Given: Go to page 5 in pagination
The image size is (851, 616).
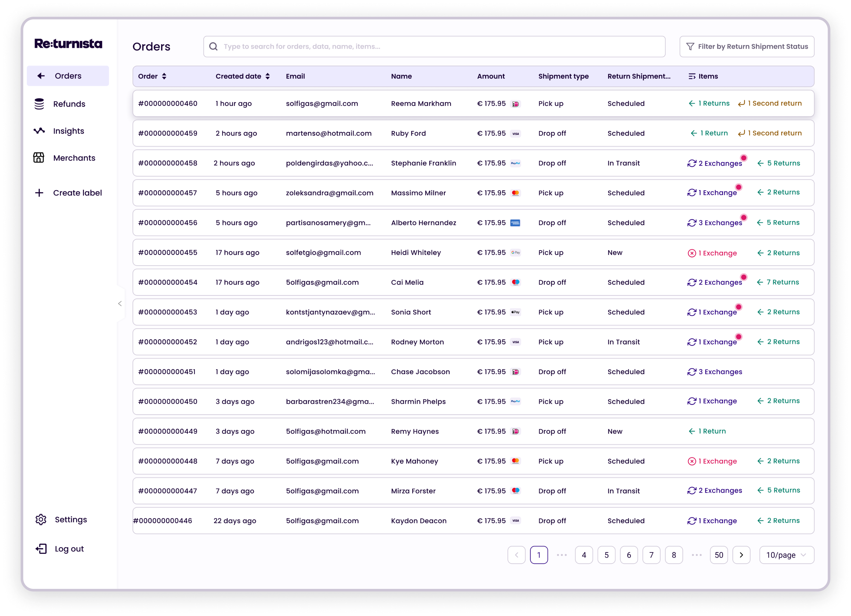Looking at the screenshot, I should (x=606, y=555).
